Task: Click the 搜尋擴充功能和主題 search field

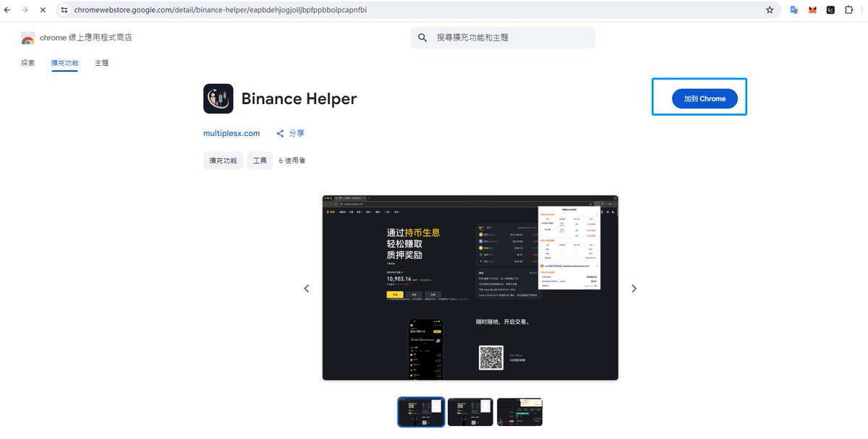Action: [503, 38]
